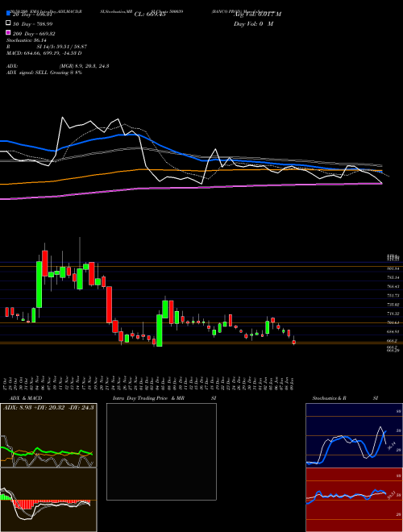The image size is (403, 532).
Task: Click the 751.73 price axis label
Action: pos(393,296)
